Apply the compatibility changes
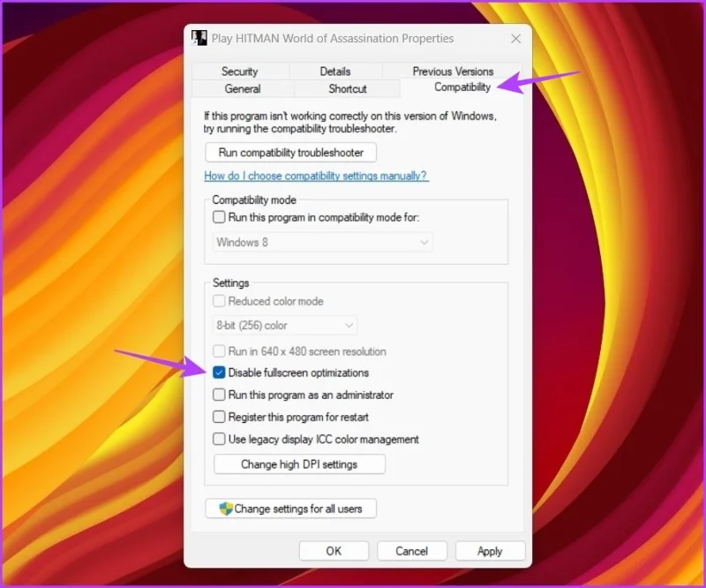 tap(490, 551)
